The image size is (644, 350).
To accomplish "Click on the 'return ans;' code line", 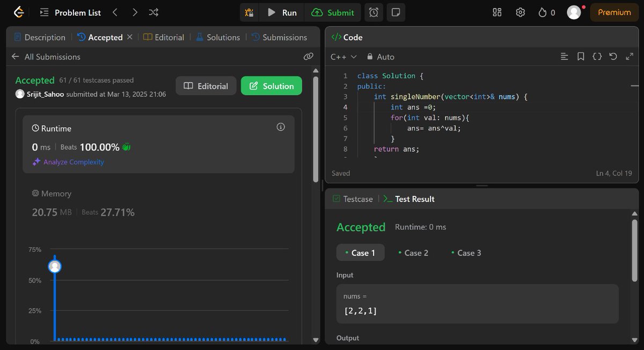I will point(397,149).
